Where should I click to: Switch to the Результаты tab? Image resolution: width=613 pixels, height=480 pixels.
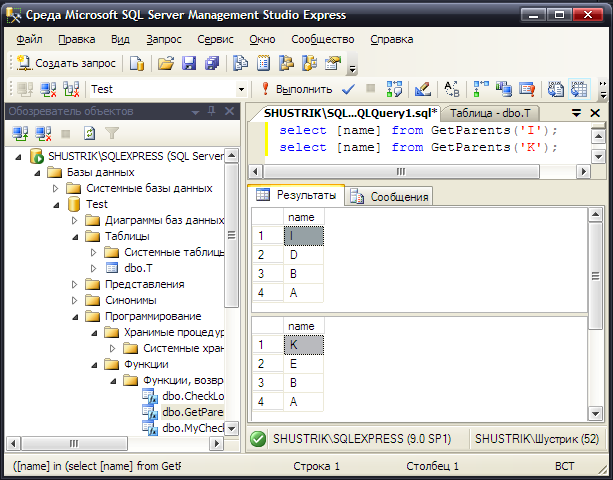tap(296, 195)
